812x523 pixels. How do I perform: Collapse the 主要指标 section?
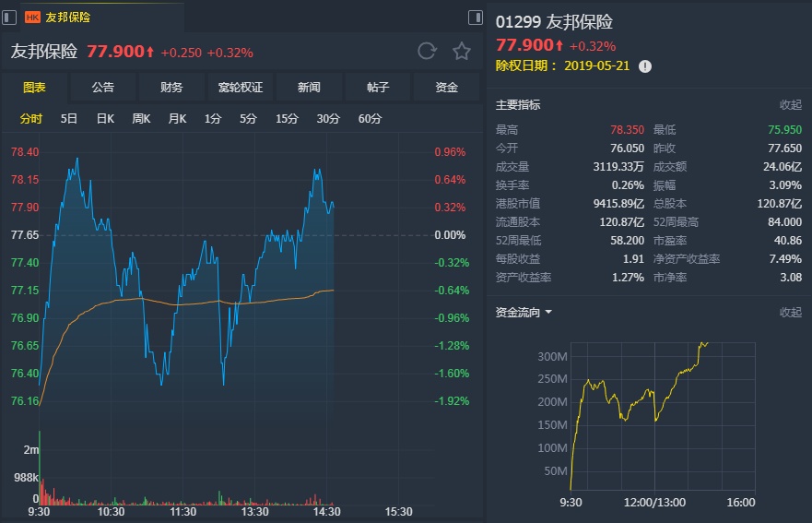tap(790, 105)
